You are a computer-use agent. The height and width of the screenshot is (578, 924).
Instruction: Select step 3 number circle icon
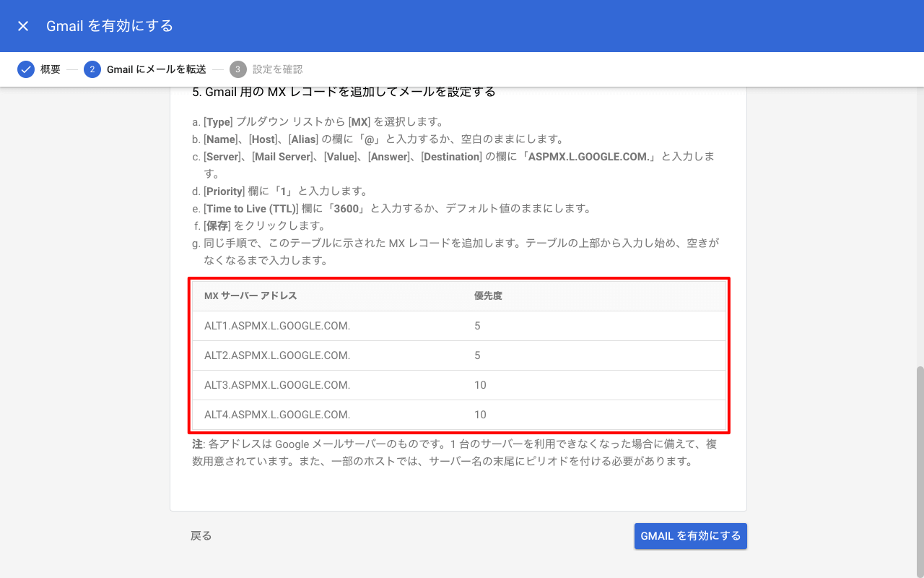point(237,69)
